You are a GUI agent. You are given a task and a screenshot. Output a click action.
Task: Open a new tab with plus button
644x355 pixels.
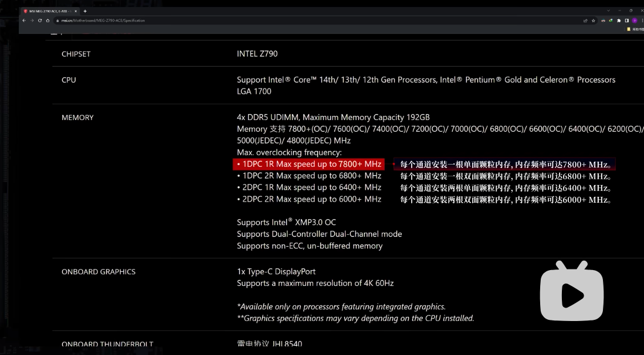point(85,11)
